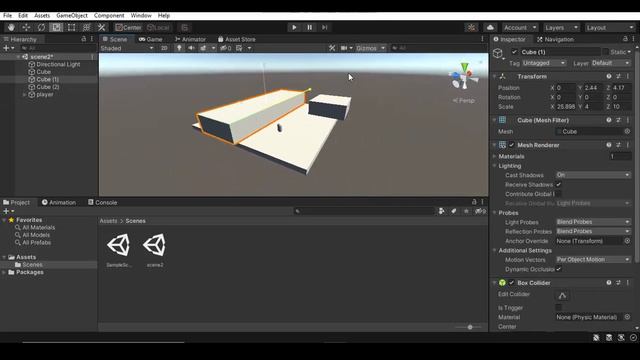Toggle Dynamic Occlusion checkbox
The width and height of the screenshot is (640, 360).
[558, 269]
